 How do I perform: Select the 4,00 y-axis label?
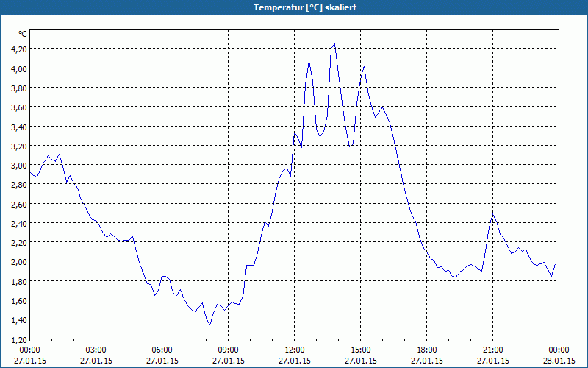point(19,68)
